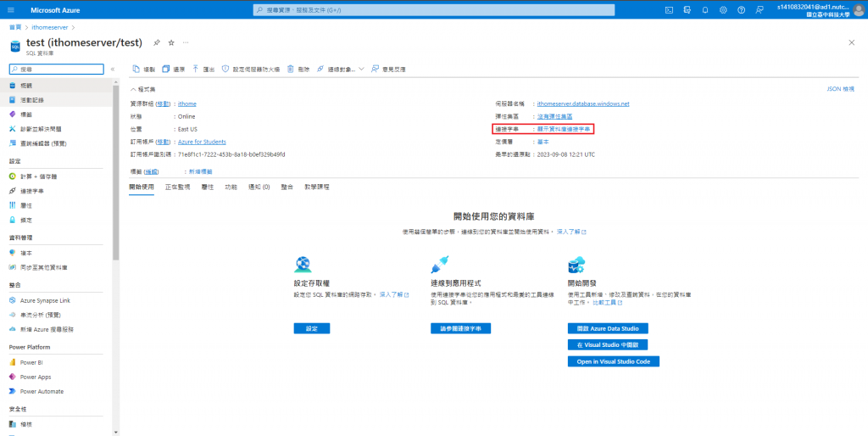
Task: Click ithomeserver breadcrumb link
Action: (50, 26)
